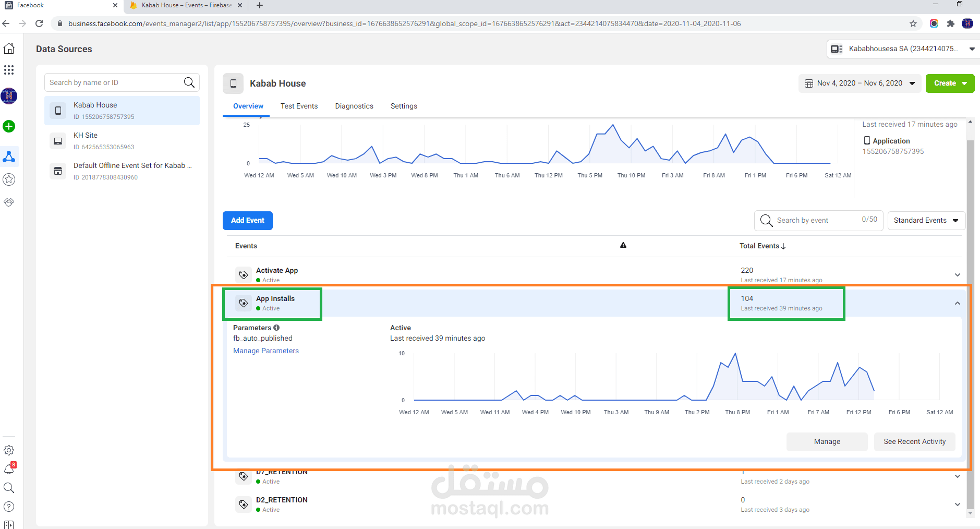Click the mobile icon beside Kabab House heading
This screenshot has width=980, height=529.
pos(233,83)
